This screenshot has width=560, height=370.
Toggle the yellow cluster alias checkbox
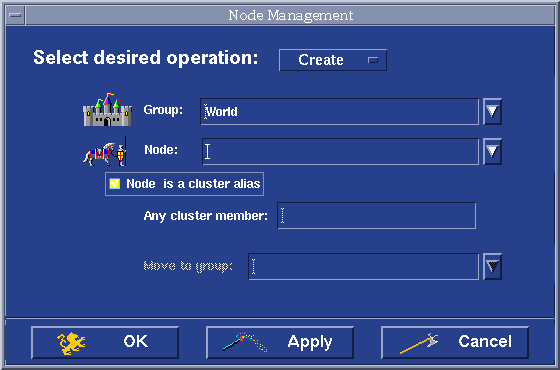point(114,184)
